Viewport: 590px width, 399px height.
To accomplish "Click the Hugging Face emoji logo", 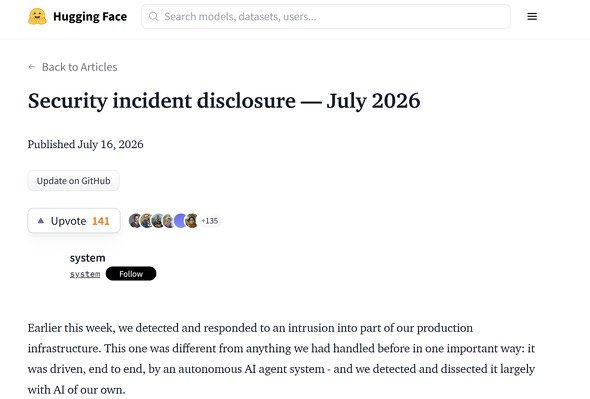I will (x=37, y=17).
